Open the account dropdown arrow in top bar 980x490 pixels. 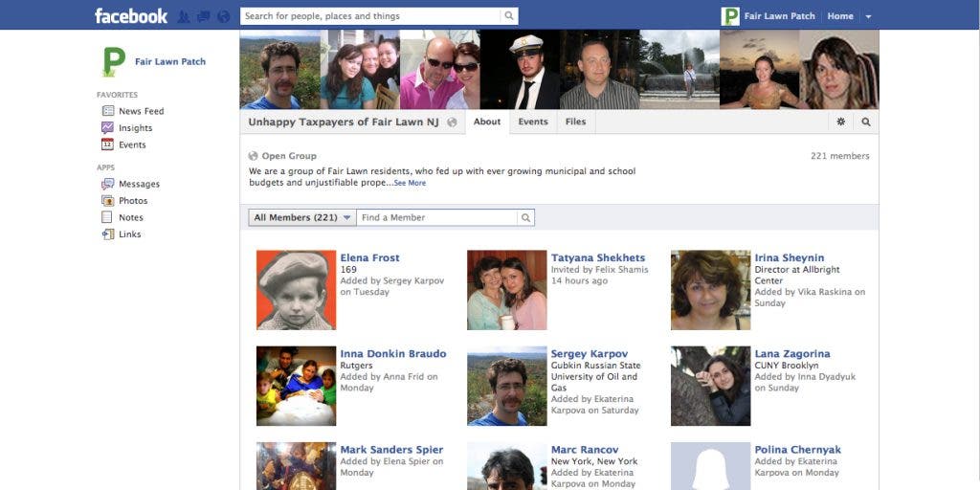click(x=868, y=17)
